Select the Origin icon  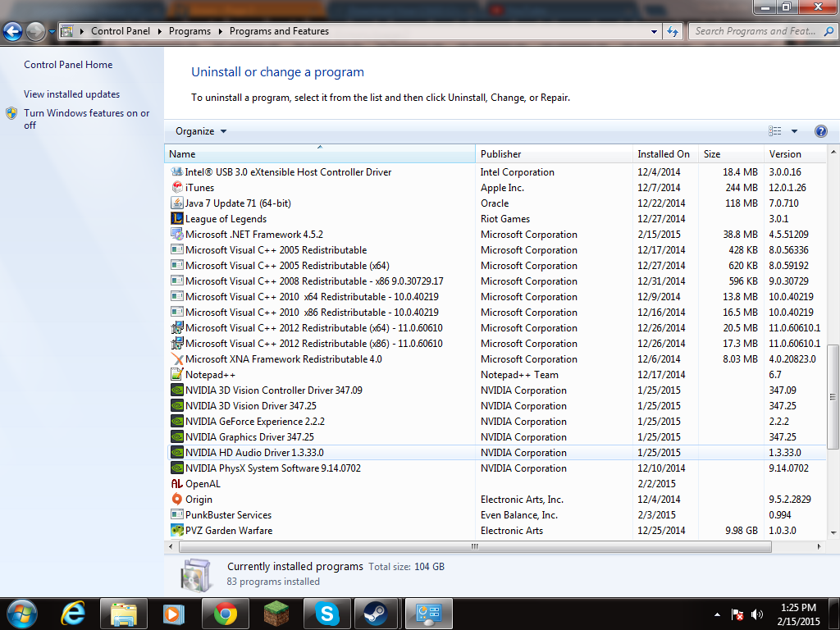(x=177, y=500)
